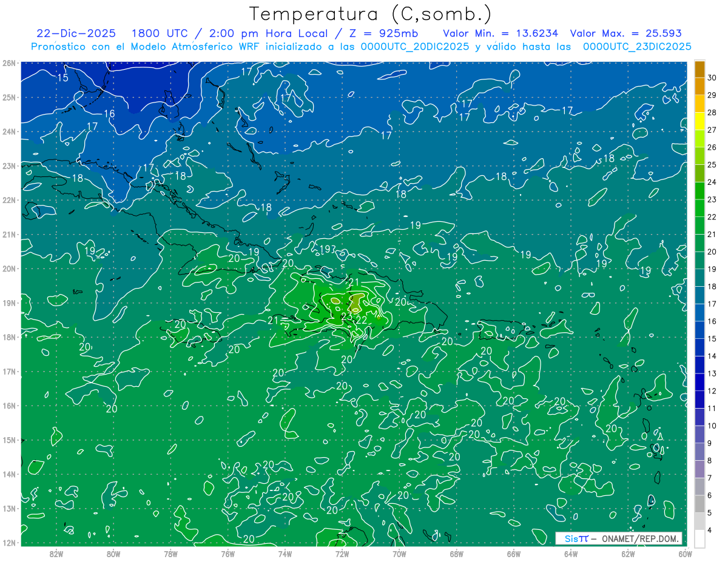Click the 'Temperatura (C,somb.)' title

(370, 14)
